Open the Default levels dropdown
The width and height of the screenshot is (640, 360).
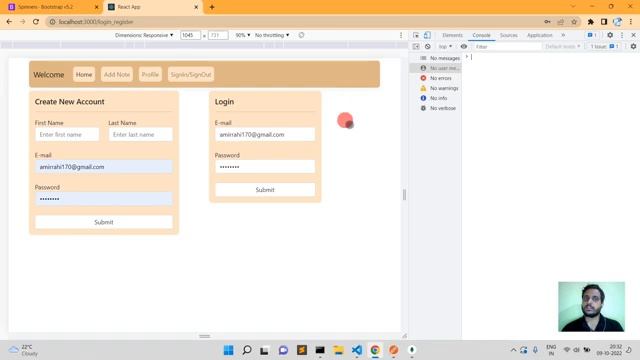[x=562, y=47]
